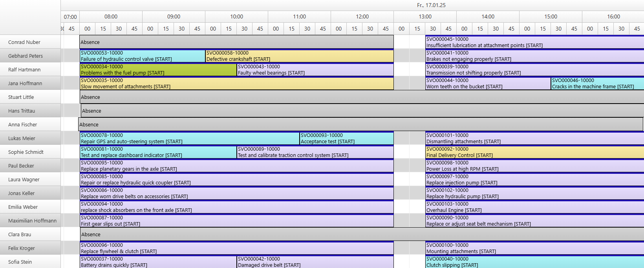Open Slow movement of attachments task

coord(236,84)
